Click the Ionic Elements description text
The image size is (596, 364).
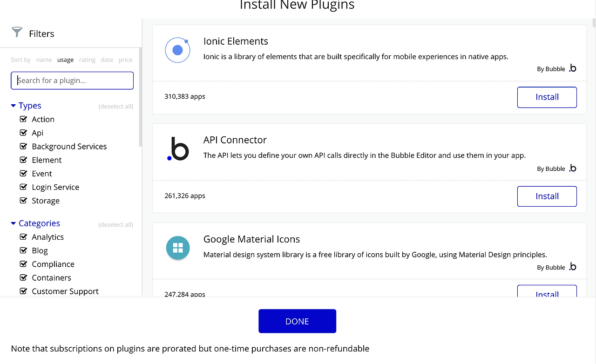point(356,56)
